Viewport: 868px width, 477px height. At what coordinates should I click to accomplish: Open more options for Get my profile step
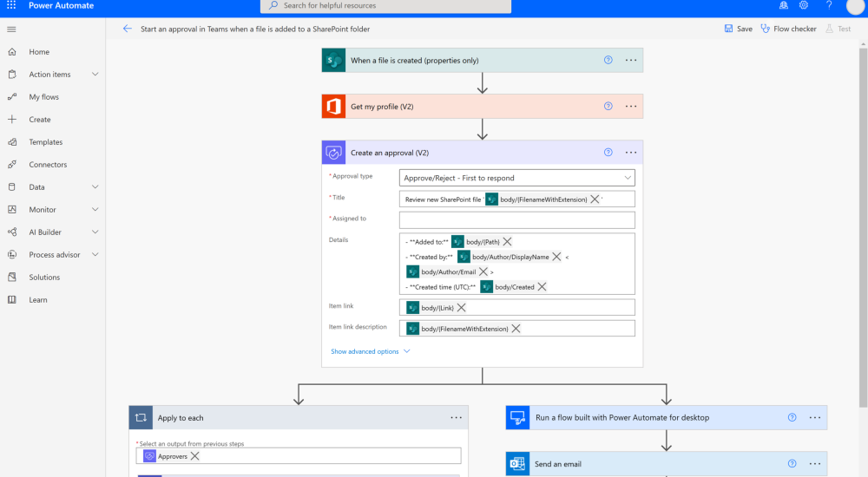point(631,107)
